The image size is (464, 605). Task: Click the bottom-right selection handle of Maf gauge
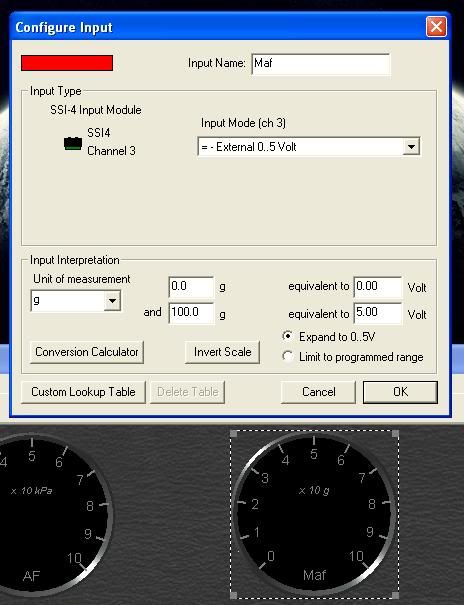click(395, 595)
